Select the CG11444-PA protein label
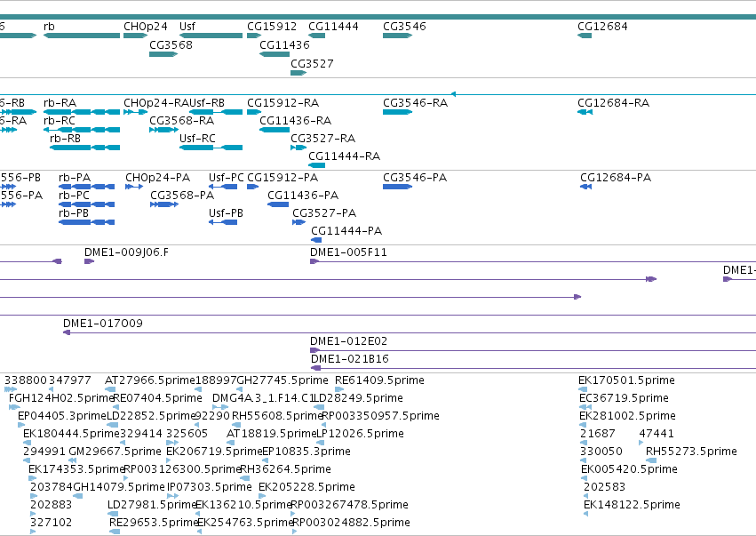756x536 pixels. pos(346,231)
